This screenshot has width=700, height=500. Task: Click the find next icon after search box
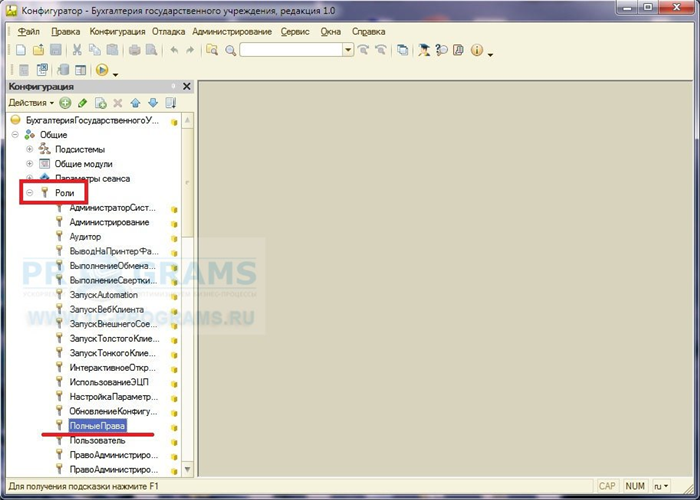pyautogui.click(x=363, y=50)
